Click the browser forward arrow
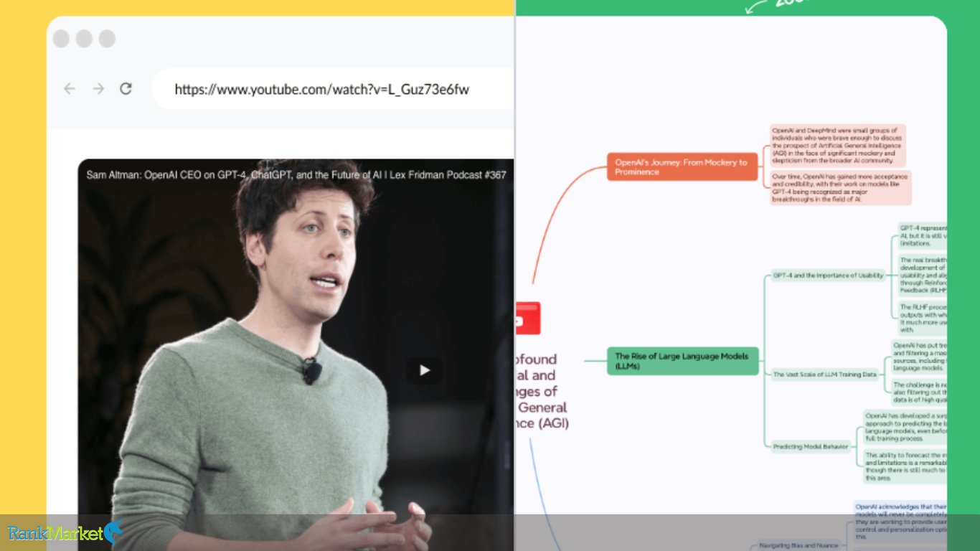 (x=98, y=89)
